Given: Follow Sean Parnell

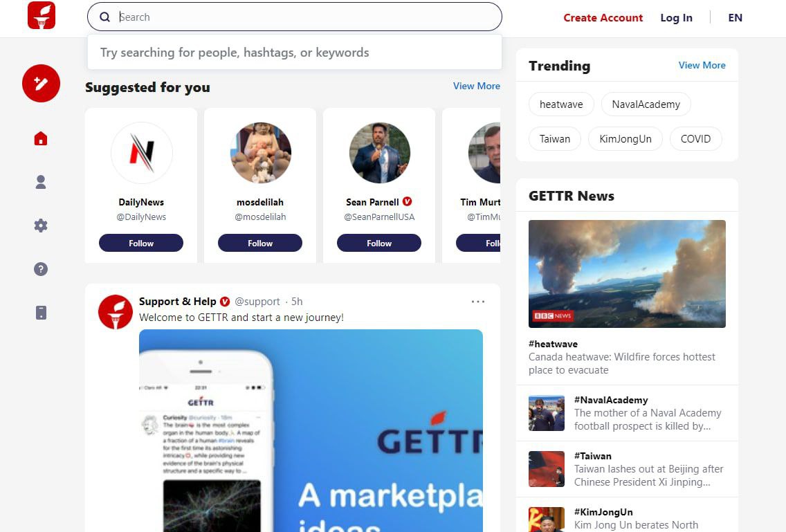Looking at the screenshot, I should 379,244.
